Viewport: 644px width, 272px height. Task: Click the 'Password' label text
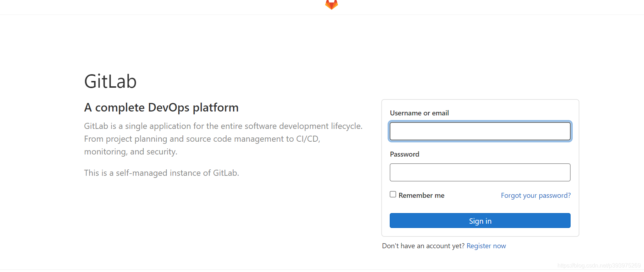405,154
